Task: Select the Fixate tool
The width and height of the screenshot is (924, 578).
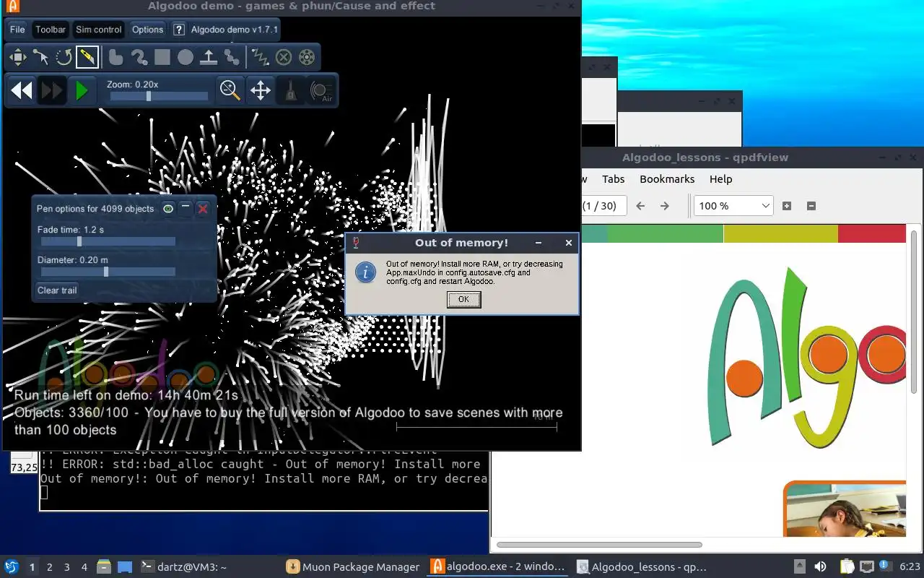Action: pyautogui.click(x=284, y=56)
